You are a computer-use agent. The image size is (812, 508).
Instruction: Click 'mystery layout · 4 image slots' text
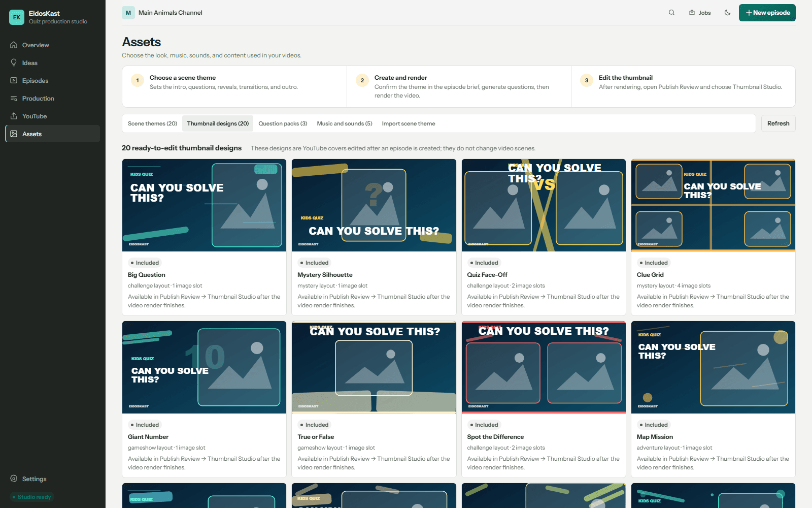[x=673, y=285]
